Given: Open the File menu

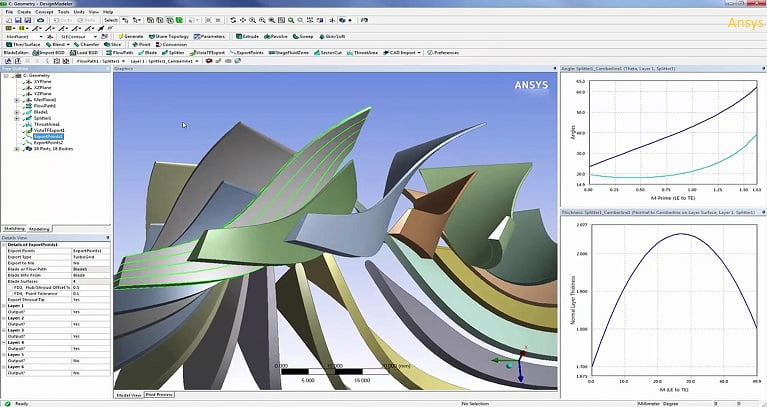Looking at the screenshot, I should (9, 12).
